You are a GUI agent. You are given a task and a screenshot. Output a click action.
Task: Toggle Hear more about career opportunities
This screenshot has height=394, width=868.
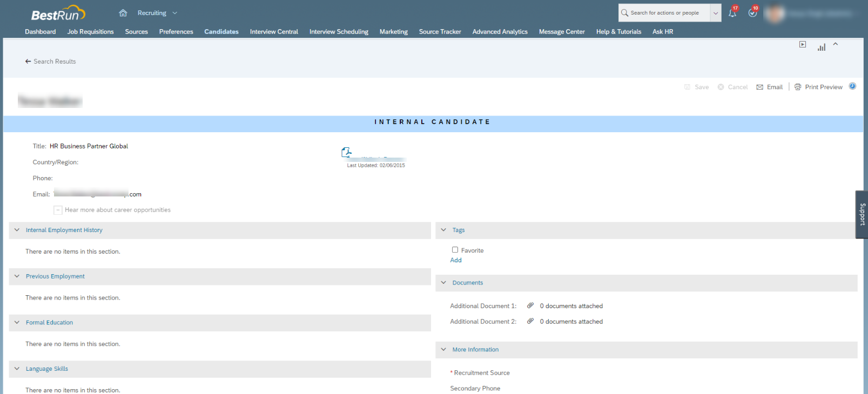[x=58, y=210]
